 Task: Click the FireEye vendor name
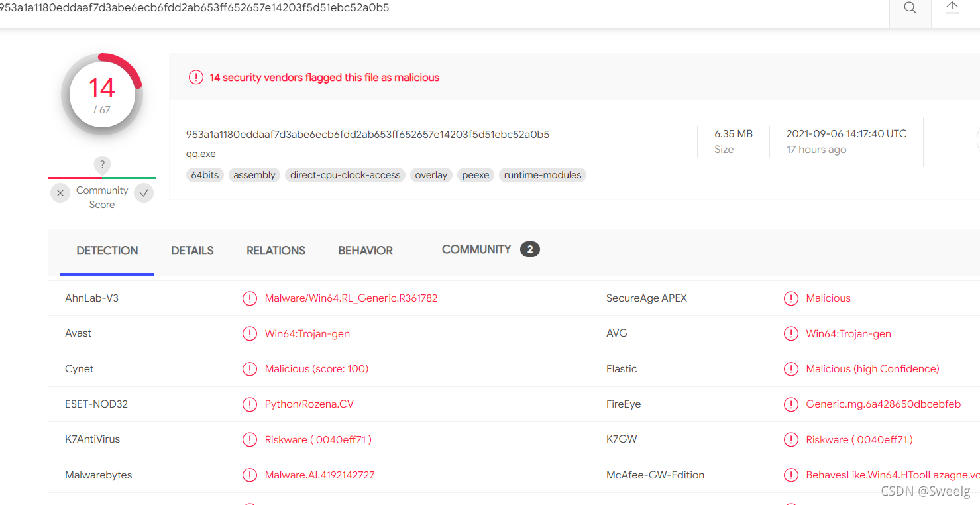pyautogui.click(x=624, y=404)
